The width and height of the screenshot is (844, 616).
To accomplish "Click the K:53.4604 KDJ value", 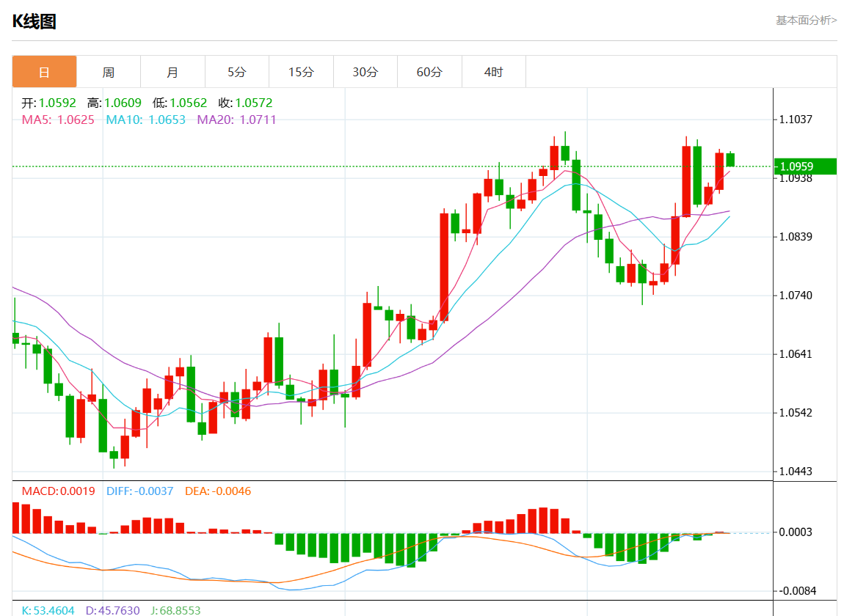I will tap(48, 610).
